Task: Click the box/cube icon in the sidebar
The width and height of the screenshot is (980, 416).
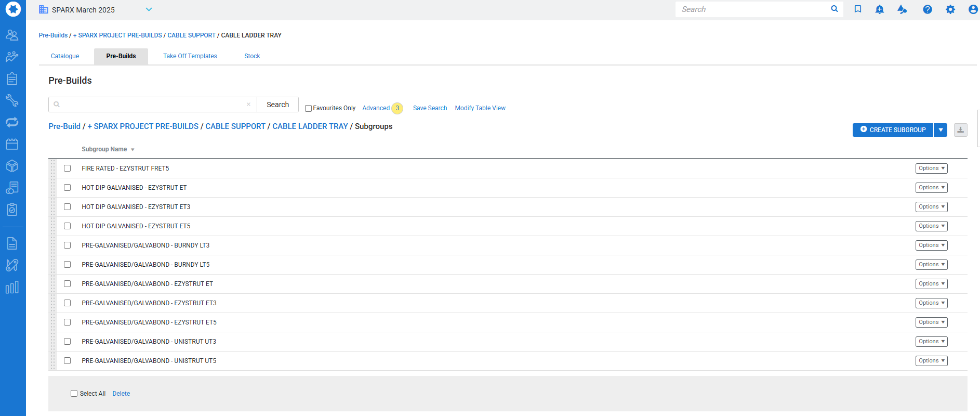Action: coord(12,166)
